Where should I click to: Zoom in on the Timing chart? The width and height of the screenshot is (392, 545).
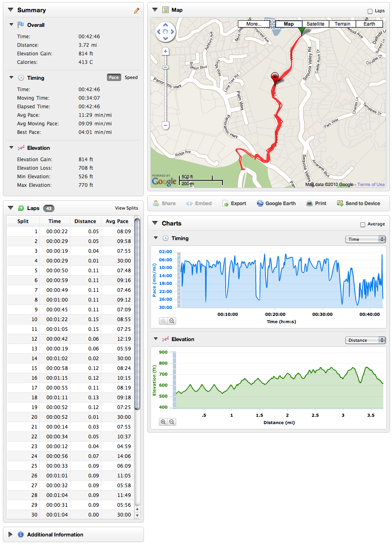(163, 321)
